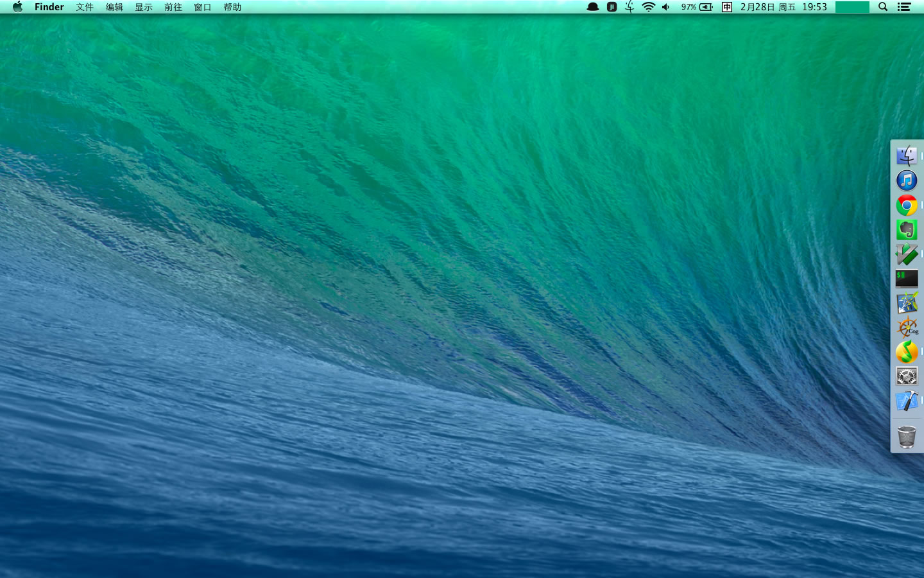The height and width of the screenshot is (578, 924).
Task: Open the Finder application menu
Action: click(x=49, y=7)
